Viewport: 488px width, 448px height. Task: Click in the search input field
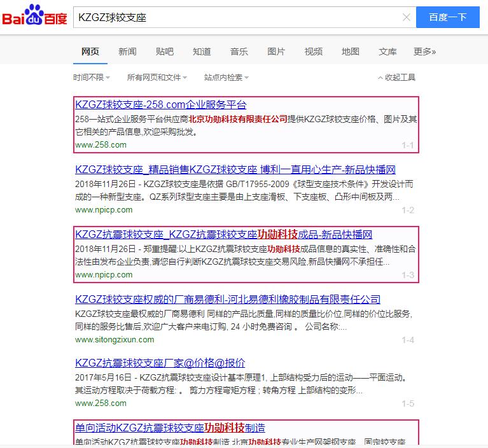(x=235, y=17)
